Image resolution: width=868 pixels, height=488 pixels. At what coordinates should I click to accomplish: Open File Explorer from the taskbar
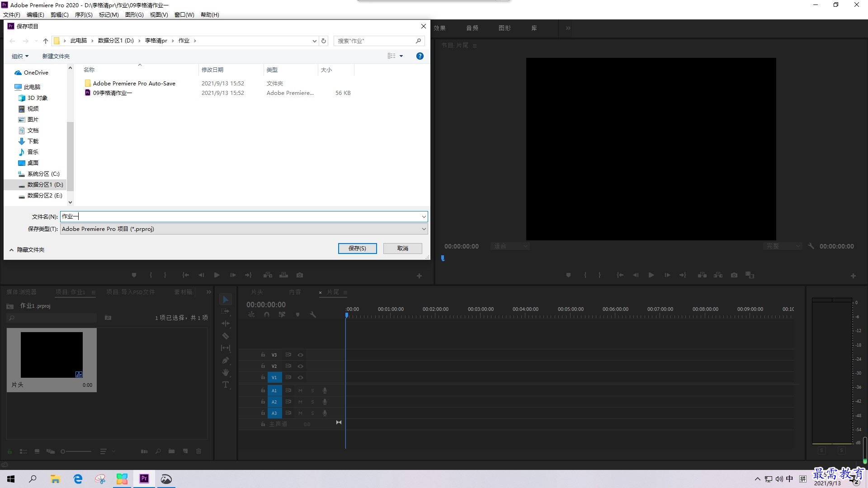[x=55, y=479]
